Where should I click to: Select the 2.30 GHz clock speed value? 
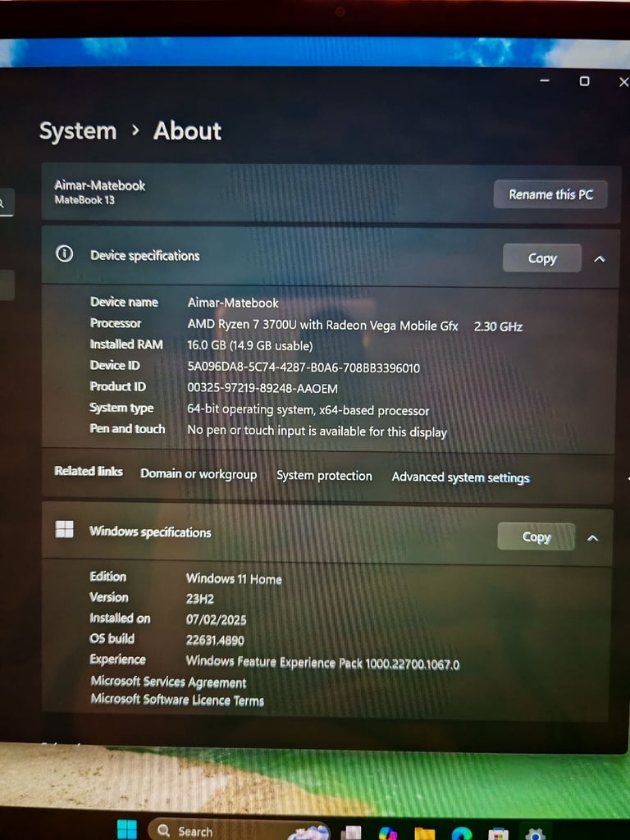498,326
